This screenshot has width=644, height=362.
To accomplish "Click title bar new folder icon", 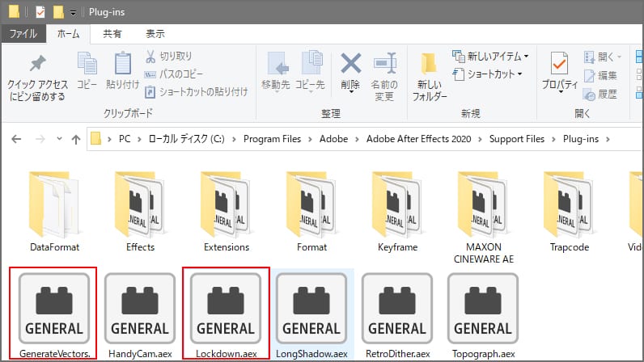I will click(x=58, y=12).
